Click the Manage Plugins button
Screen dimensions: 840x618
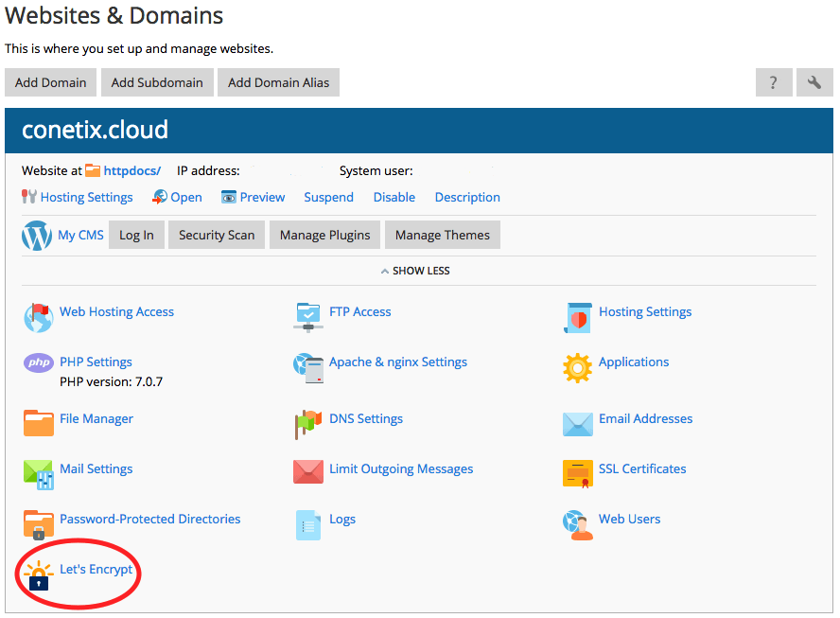pyautogui.click(x=324, y=235)
